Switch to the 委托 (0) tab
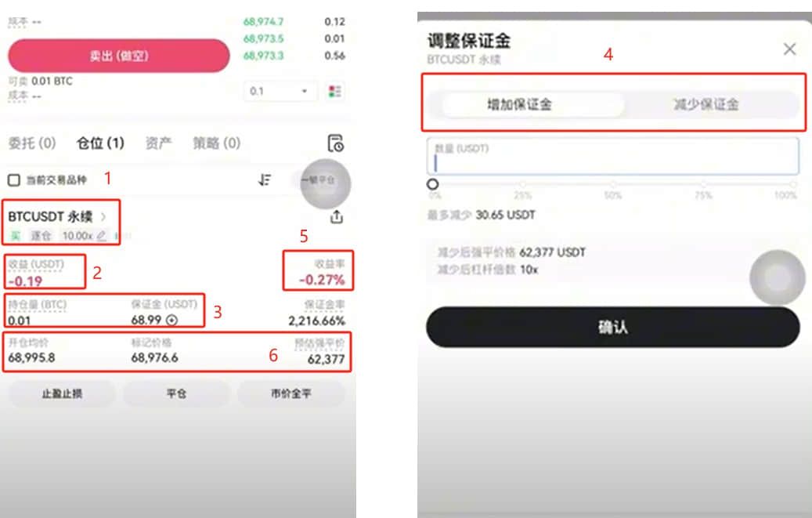 (32, 143)
